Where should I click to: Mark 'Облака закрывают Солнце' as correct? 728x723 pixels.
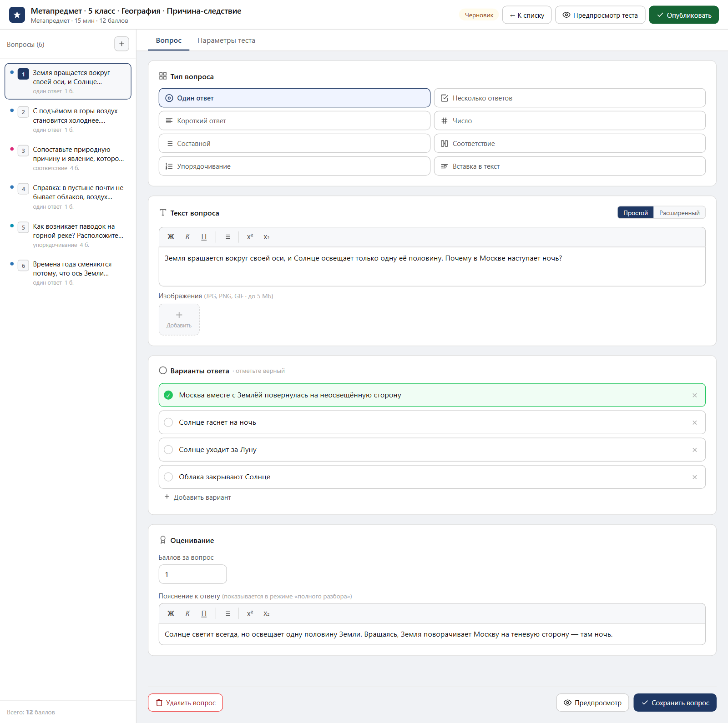[x=168, y=477]
